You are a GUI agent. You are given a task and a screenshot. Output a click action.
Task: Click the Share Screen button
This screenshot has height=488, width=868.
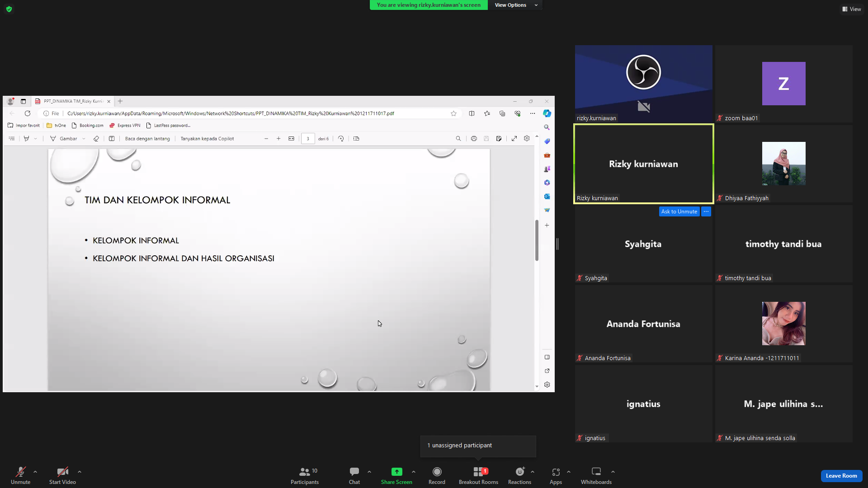[x=396, y=475]
